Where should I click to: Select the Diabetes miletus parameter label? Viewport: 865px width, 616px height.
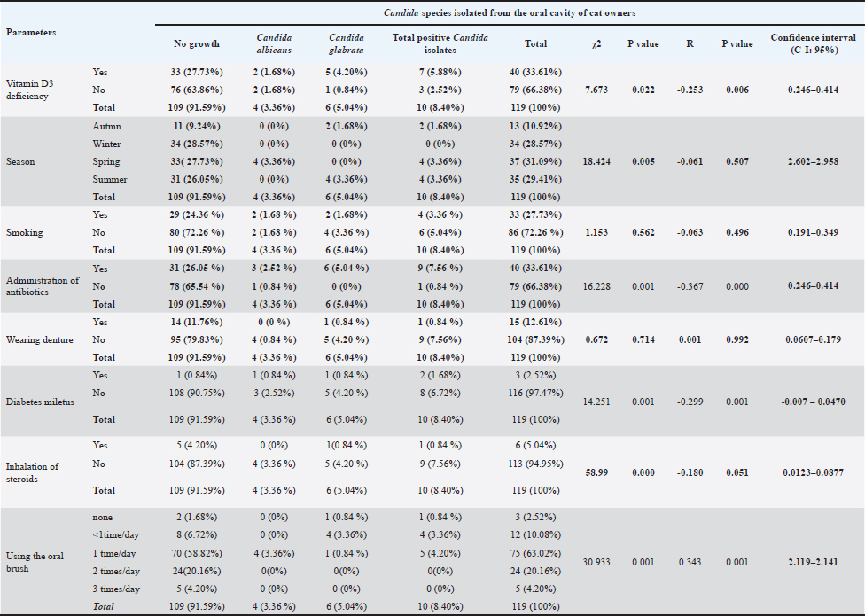click(42, 402)
